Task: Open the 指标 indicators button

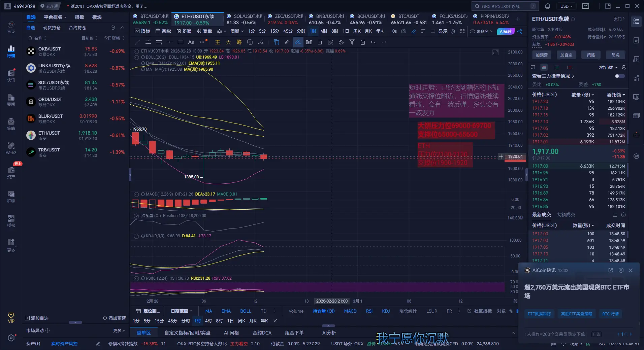Action: point(142,31)
